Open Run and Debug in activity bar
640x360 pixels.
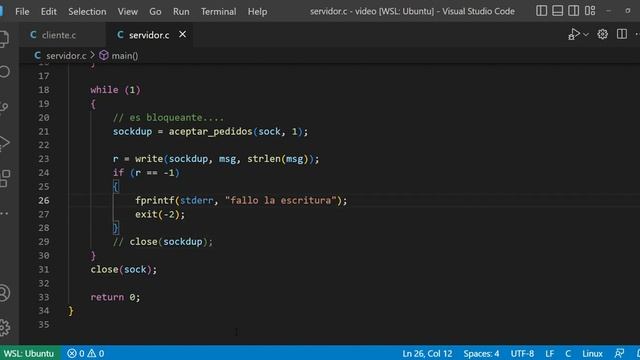(4, 143)
